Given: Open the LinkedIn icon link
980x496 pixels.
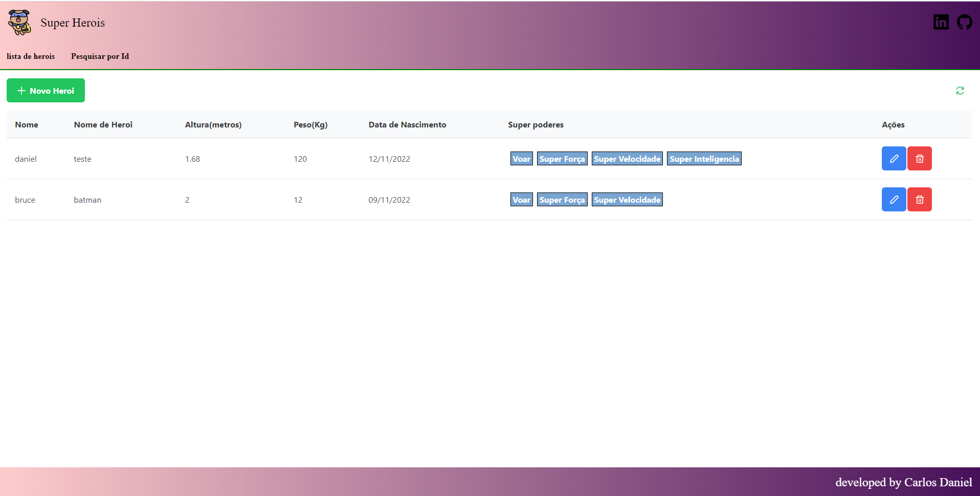Looking at the screenshot, I should [x=941, y=22].
